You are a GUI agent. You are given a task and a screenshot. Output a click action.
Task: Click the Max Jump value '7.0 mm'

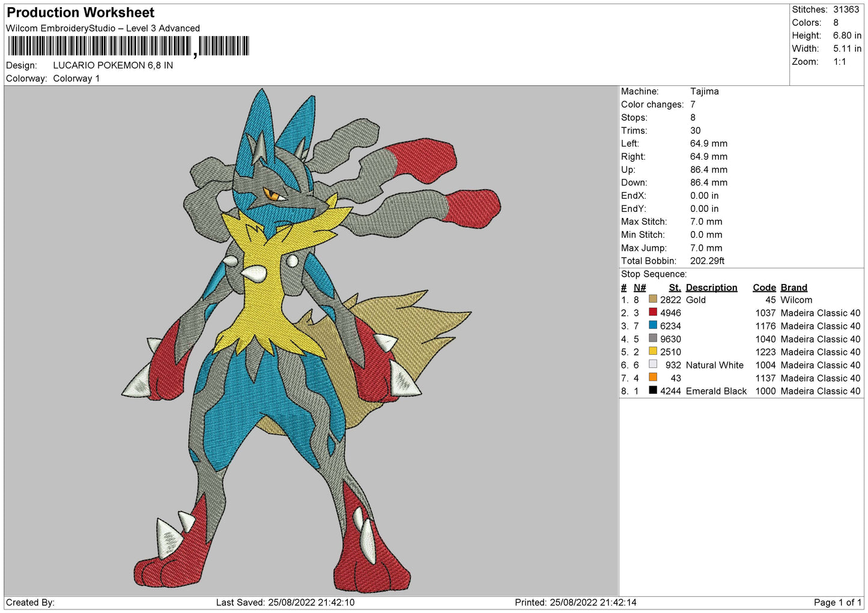tap(706, 248)
